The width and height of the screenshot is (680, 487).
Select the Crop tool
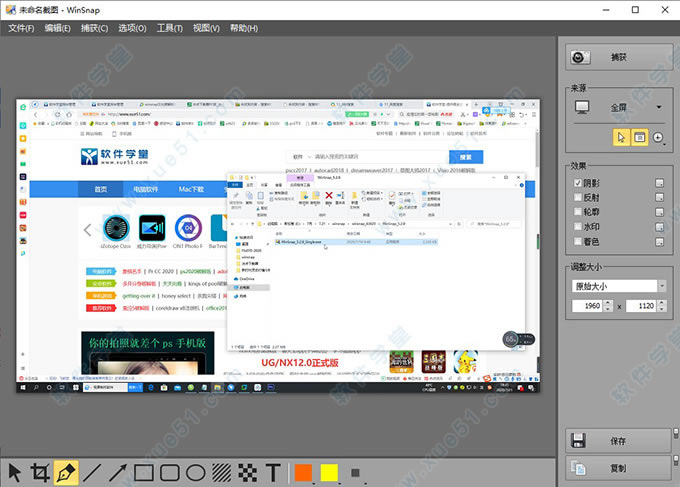pyautogui.click(x=40, y=473)
